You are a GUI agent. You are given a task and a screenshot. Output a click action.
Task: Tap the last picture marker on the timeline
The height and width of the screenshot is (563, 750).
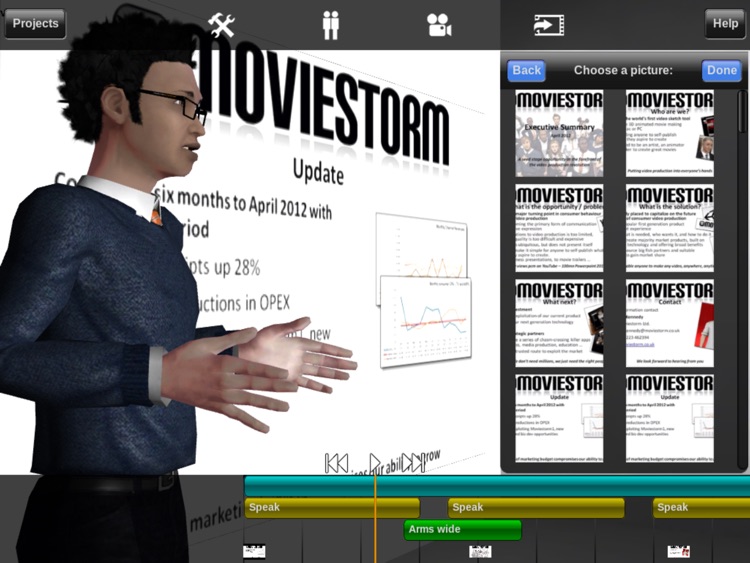pos(679,551)
